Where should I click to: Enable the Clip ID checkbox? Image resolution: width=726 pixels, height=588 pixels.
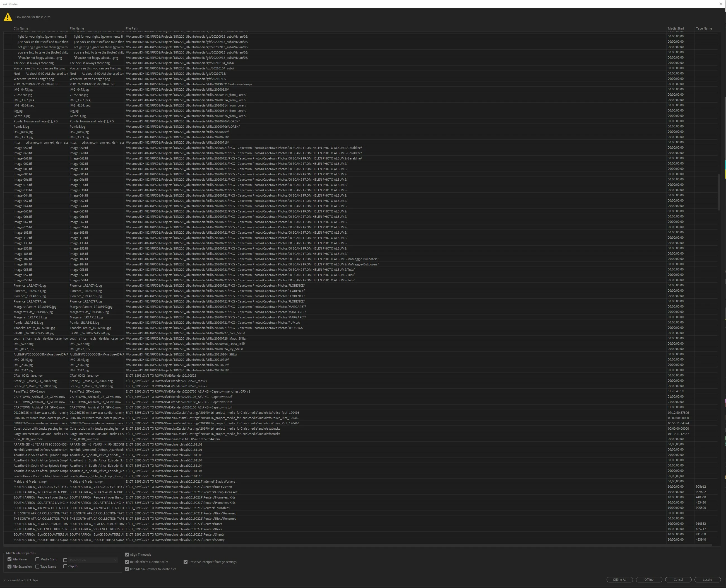click(x=65, y=566)
